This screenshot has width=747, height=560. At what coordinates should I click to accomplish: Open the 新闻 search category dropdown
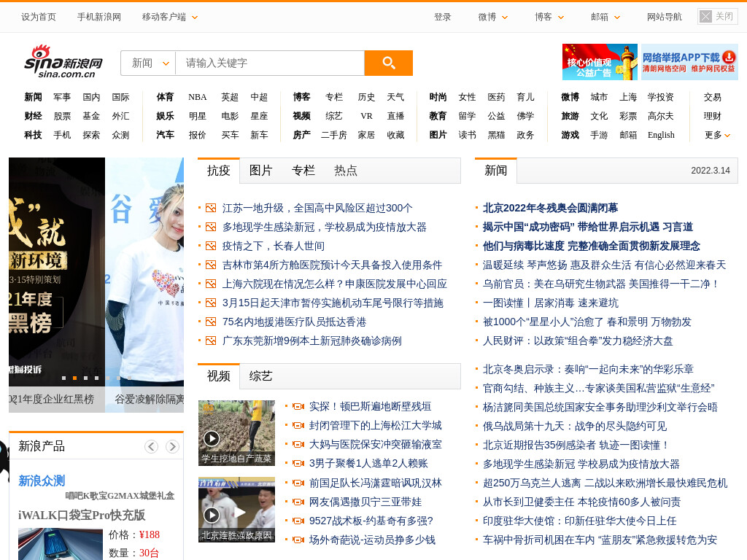click(149, 63)
